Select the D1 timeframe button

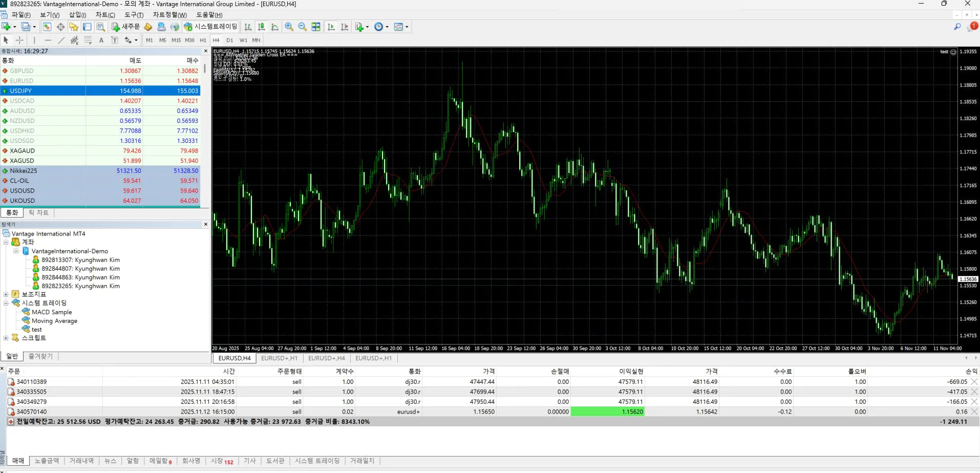[x=229, y=40]
